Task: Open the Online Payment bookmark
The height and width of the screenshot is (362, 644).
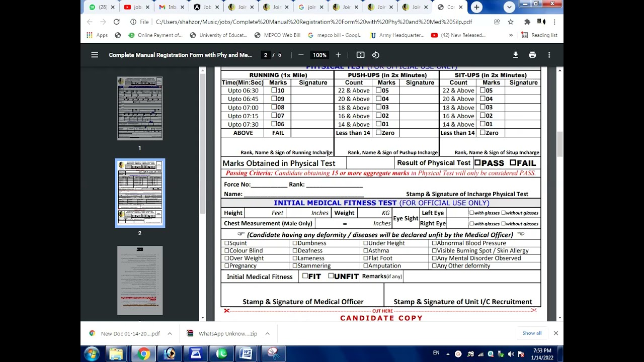Action: tap(155, 35)
